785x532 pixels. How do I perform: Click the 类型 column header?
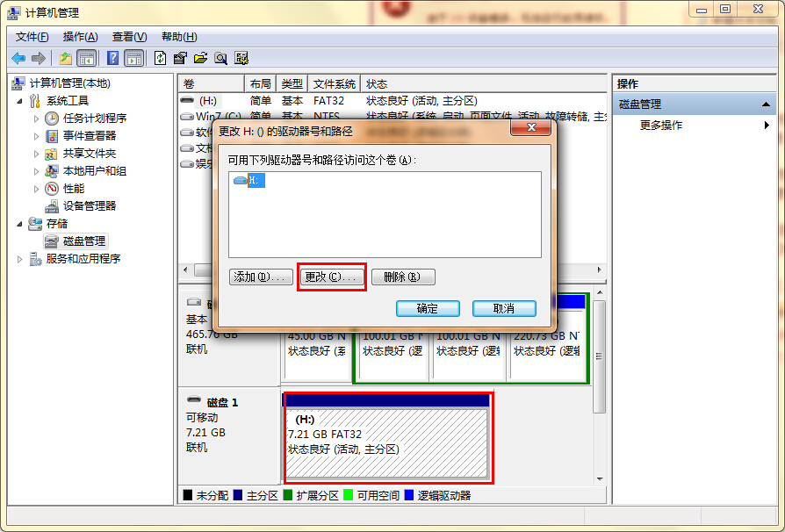tap(292, 83)
